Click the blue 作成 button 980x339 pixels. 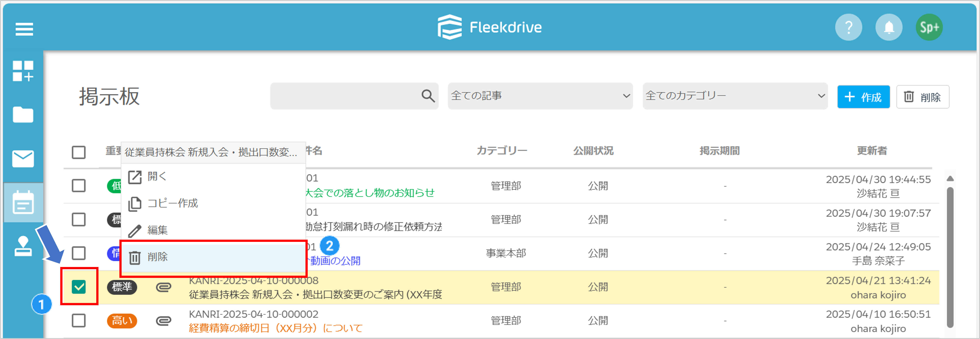pos(863,97)
